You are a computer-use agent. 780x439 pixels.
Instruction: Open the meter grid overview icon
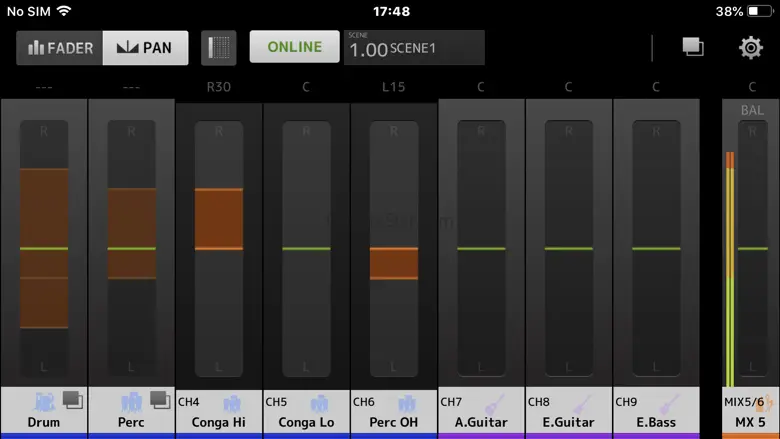[x=218, y=47]
